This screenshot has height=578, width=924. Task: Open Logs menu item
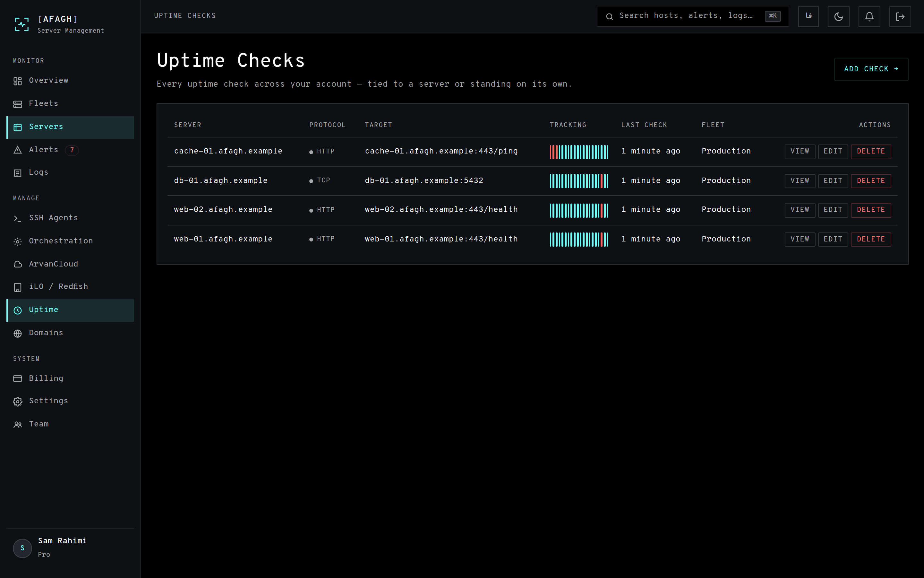70,172
